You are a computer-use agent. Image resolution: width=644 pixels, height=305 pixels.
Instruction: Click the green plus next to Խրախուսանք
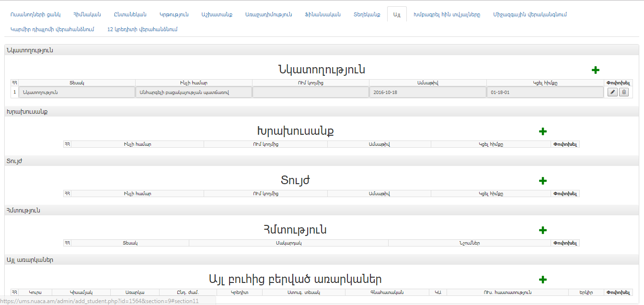coord(542,131)
